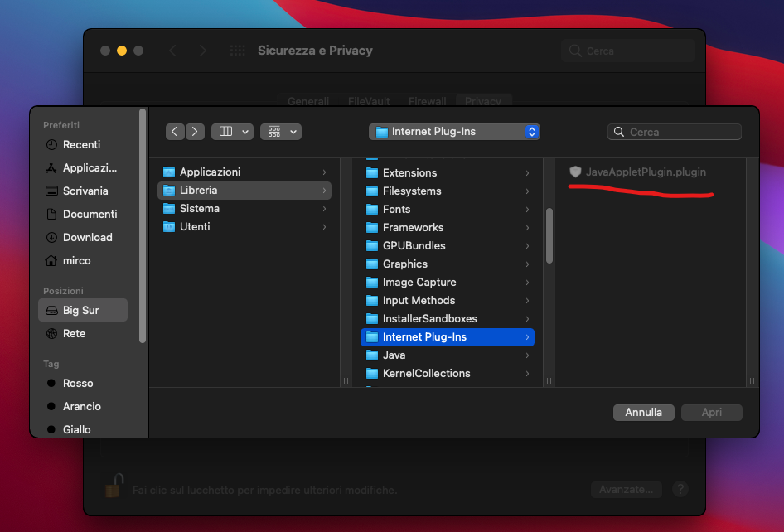Click the Avanzate button in Sicurezza e Privacy
The image size is (784, 532).
tap(627, 490)
